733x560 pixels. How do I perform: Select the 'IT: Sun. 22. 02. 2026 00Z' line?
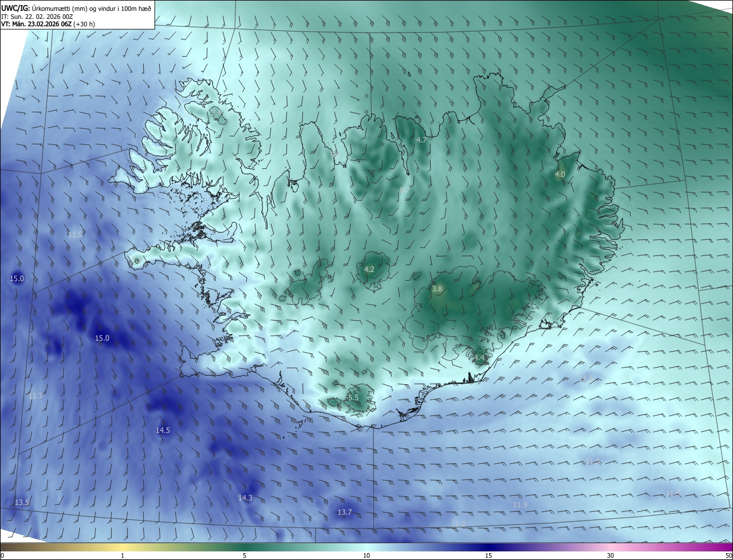click(x=37, y=16)
